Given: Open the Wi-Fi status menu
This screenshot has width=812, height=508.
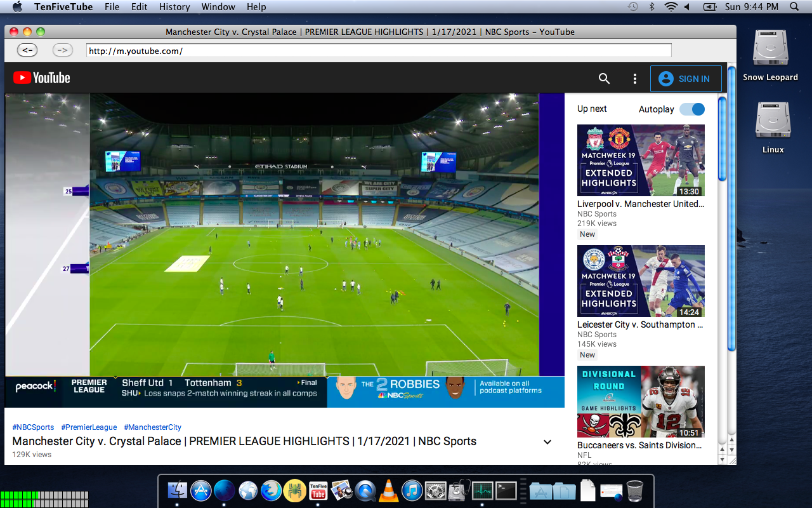Looking at the screenshot, I should pos(671,7).
